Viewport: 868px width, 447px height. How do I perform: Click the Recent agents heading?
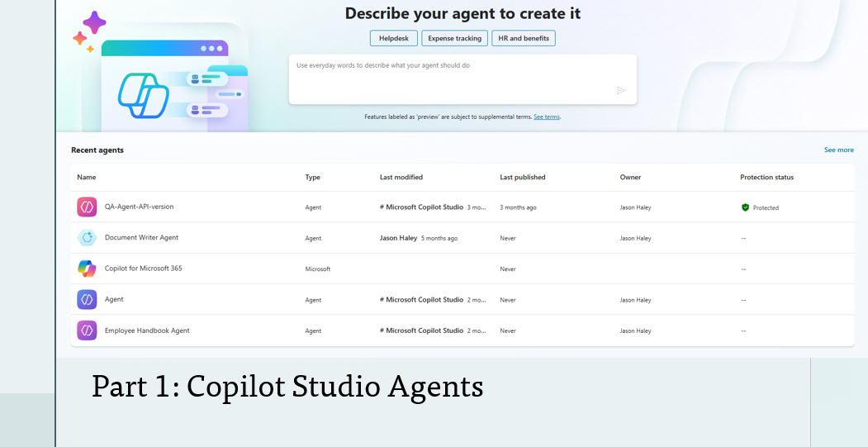[x=97, y=150]
